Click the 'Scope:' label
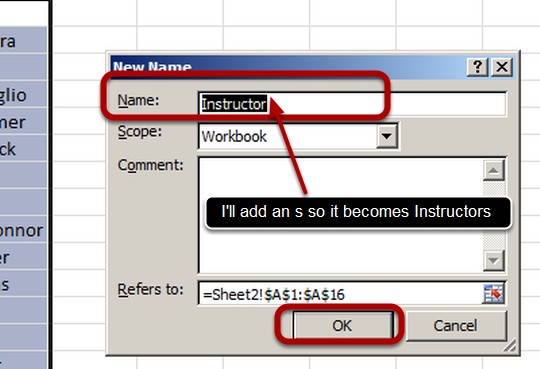The width and height of the screenshot is (540, 369). [139, 132]
